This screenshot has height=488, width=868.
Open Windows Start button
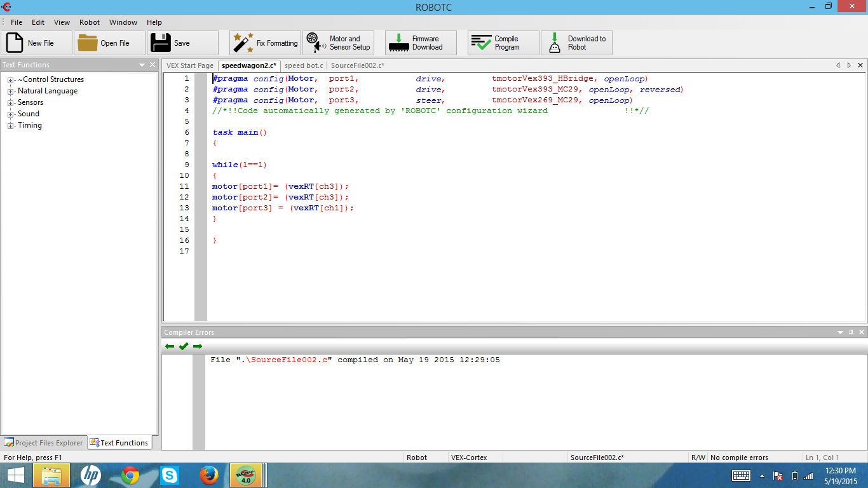point(16,475)
